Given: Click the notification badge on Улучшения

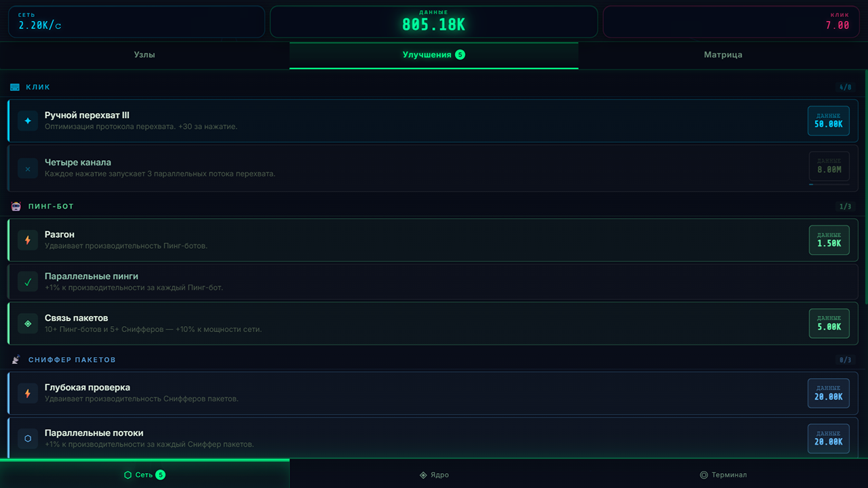Looking at the screenshot, I should click(460, 54).
